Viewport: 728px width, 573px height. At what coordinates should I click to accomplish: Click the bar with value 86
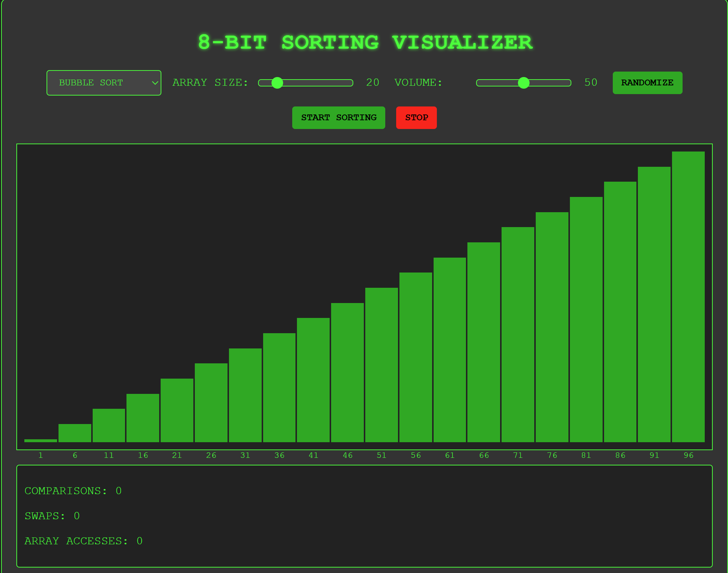(620, 312)
